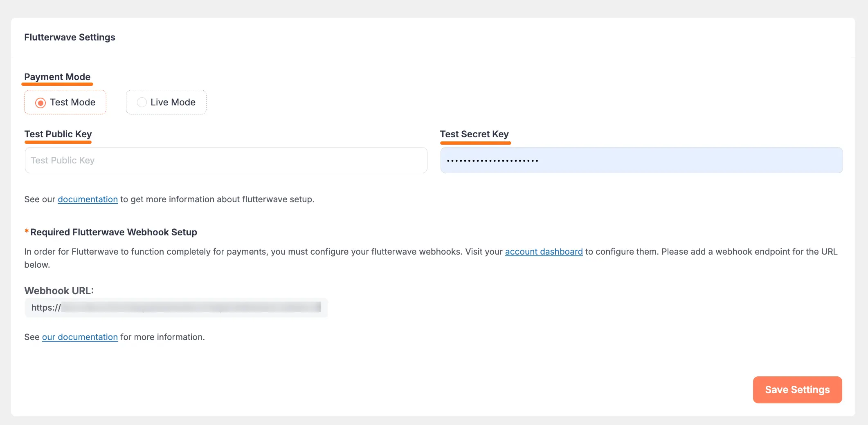Click the Save Settings button
Viewport: 868px width, 425px height.
coord(797,389)
